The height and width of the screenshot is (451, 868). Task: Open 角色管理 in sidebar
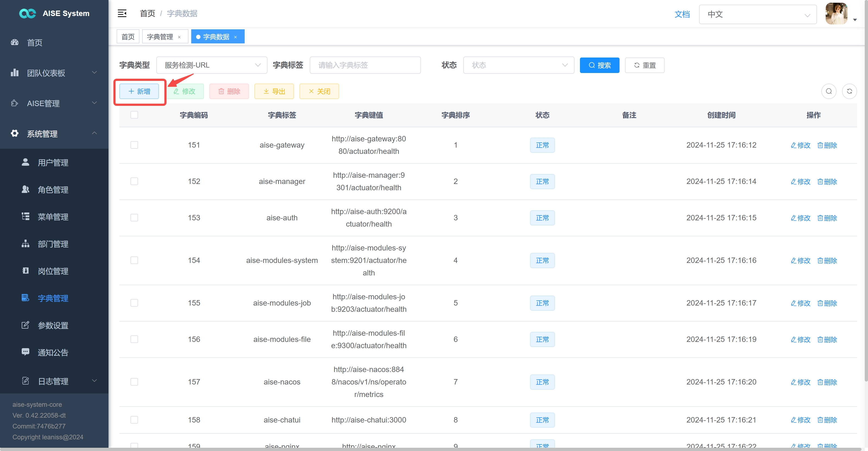point(54,189)
